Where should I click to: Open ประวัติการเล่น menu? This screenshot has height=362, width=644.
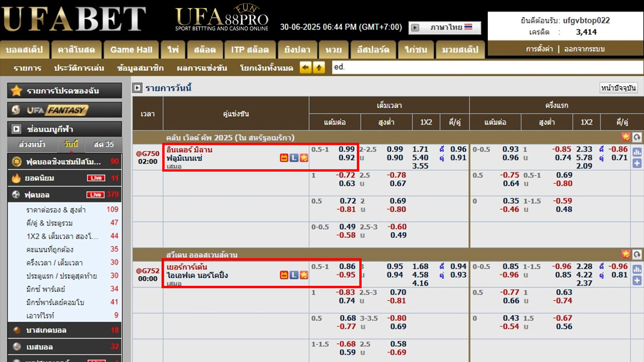click(79, 68)
